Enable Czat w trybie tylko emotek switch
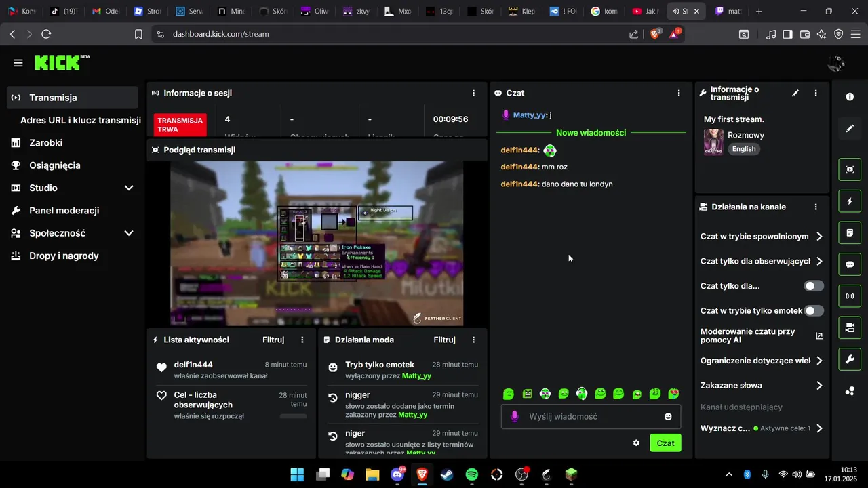This screenshot has width=868, height=488. pos(814,311)
